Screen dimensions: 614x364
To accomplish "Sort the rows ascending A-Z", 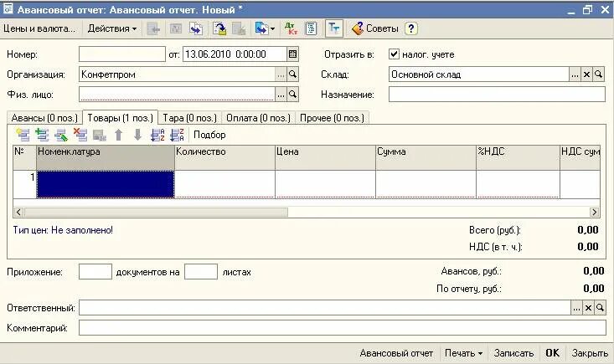I will point(157,135).
